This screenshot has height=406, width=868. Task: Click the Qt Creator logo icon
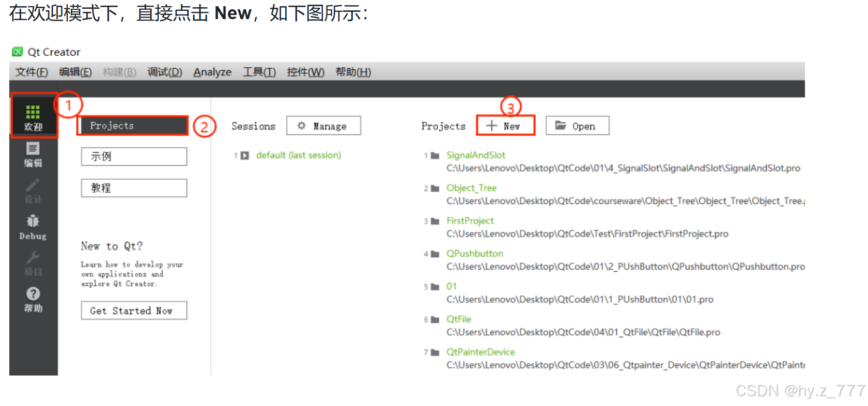[18, 52]
